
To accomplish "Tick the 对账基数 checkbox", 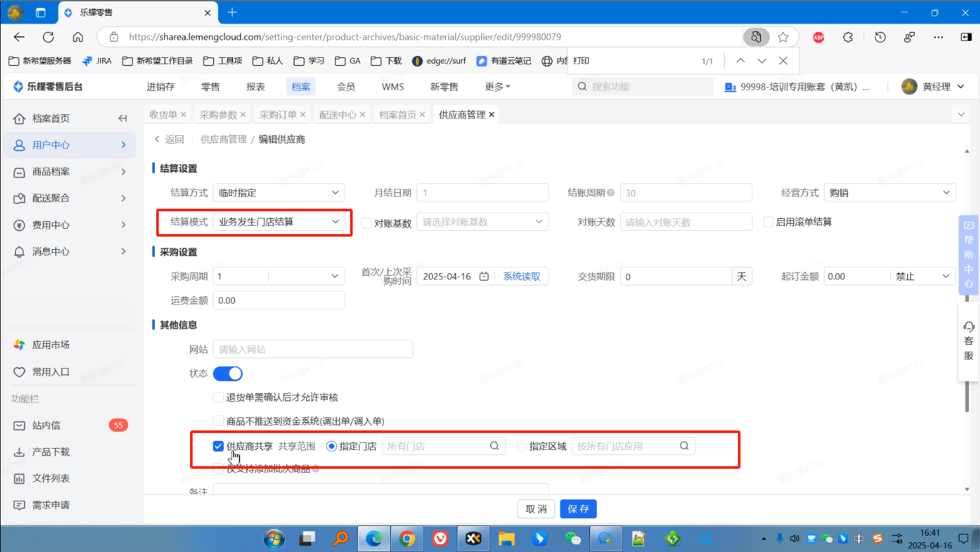I will (366, 222).
